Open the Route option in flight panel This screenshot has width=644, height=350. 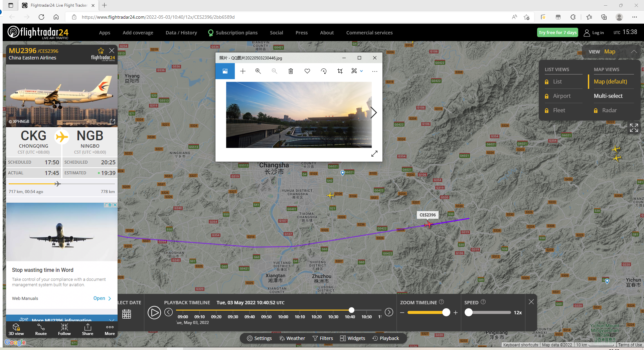[x=41, y=327]
